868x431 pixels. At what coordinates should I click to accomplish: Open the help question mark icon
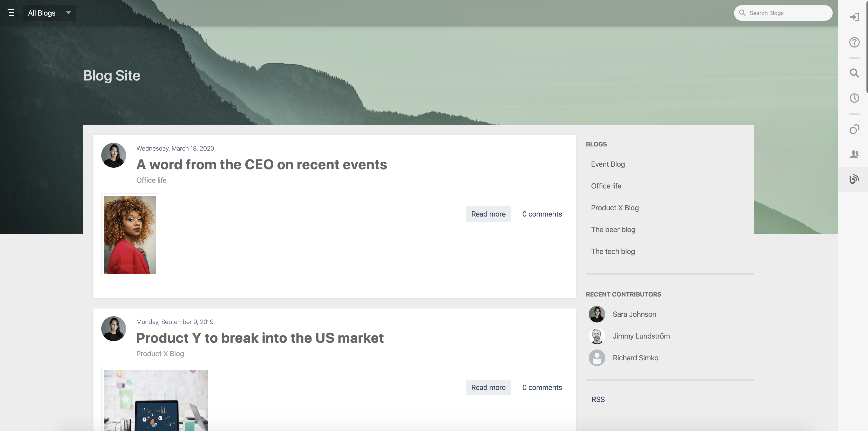pos(854,42)
